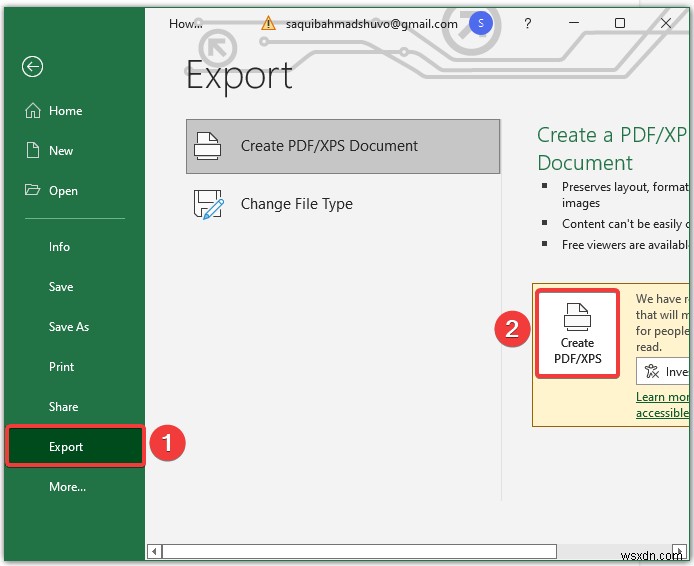Click the horizontal scrollbar left arrow
694x566 pixels.
click(x=154, y=551)
